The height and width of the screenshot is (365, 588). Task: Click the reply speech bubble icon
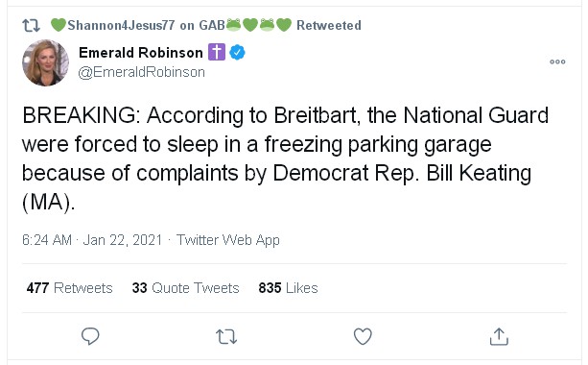(90, 336)
